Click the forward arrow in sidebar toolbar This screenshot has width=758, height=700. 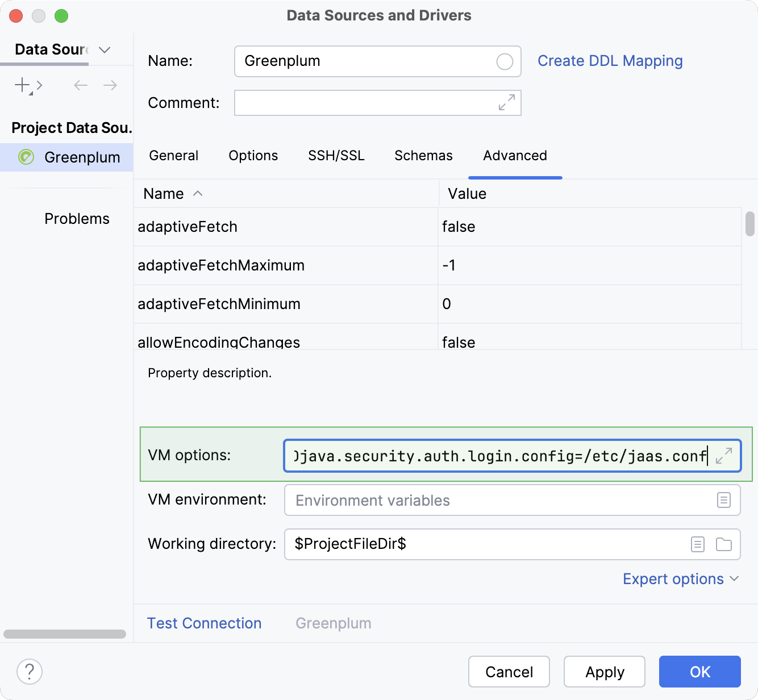click(110, 85)
